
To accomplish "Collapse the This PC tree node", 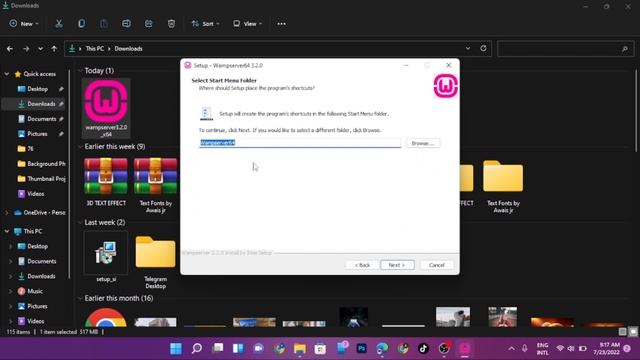I will 7,231.
